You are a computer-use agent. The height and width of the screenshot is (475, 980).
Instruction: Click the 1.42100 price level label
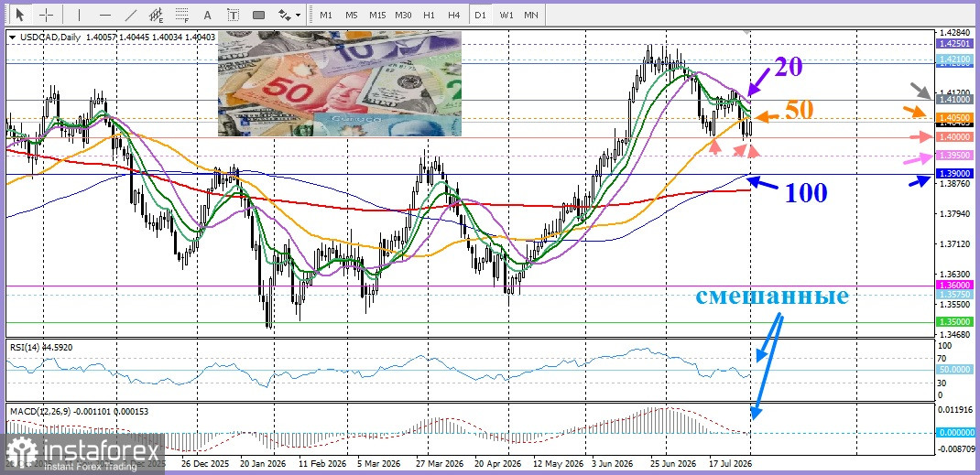point(954,59)
